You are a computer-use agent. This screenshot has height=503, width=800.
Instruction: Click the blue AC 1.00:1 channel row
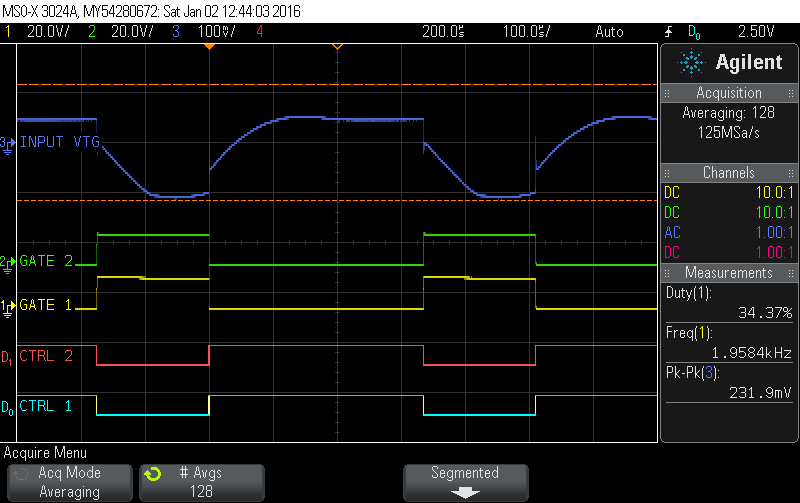click(729, 233)
